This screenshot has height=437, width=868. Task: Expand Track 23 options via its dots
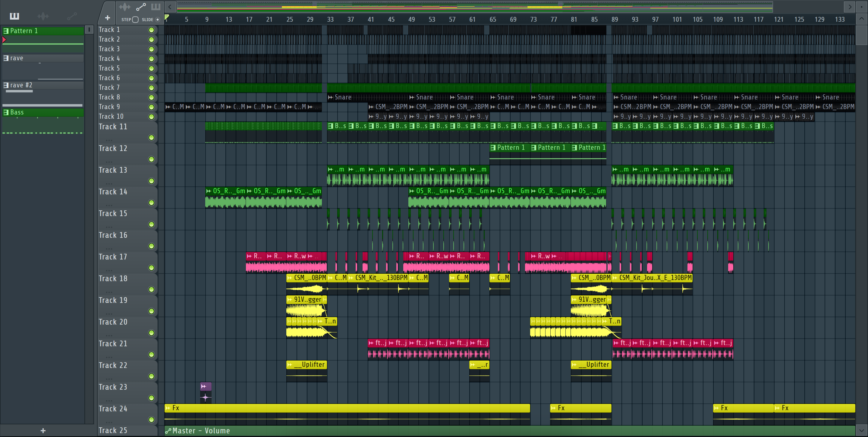pyautogui.click(x=109, y=401)
